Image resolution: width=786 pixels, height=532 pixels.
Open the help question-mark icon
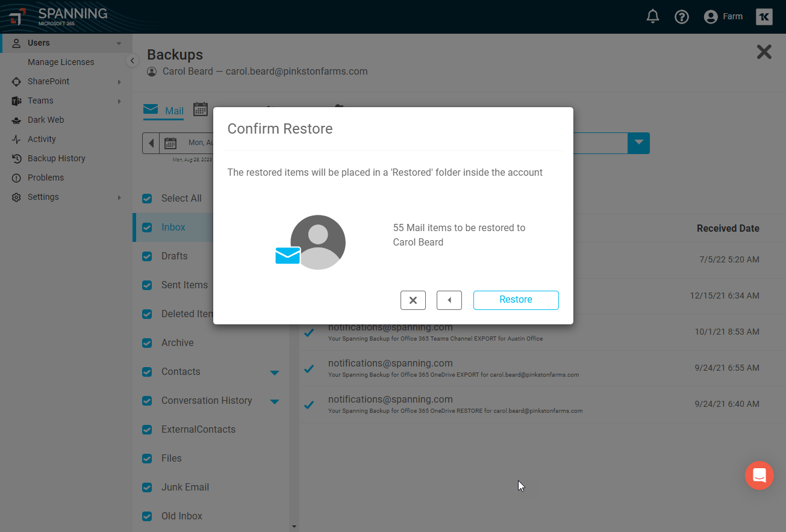[681, 16]
